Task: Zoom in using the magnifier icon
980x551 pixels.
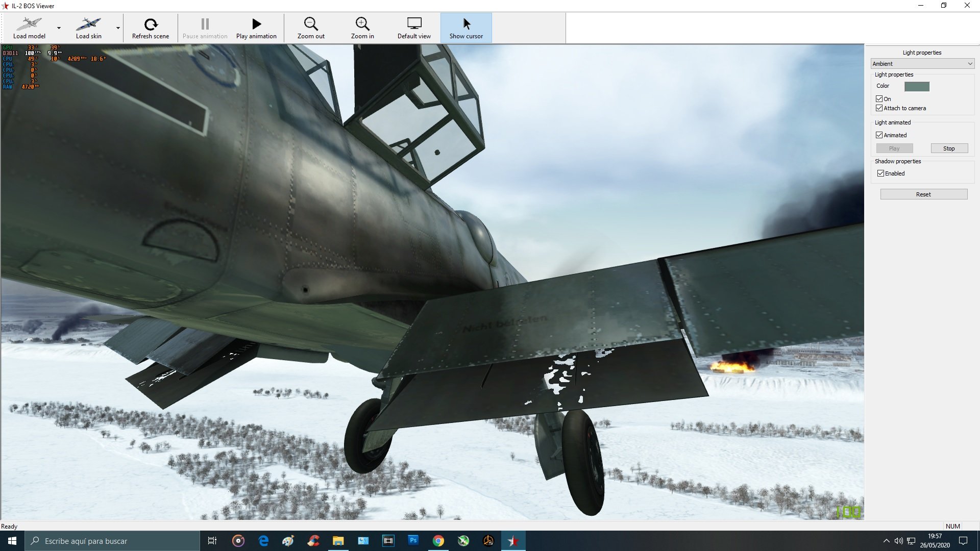Action: [x=362, y=24]
